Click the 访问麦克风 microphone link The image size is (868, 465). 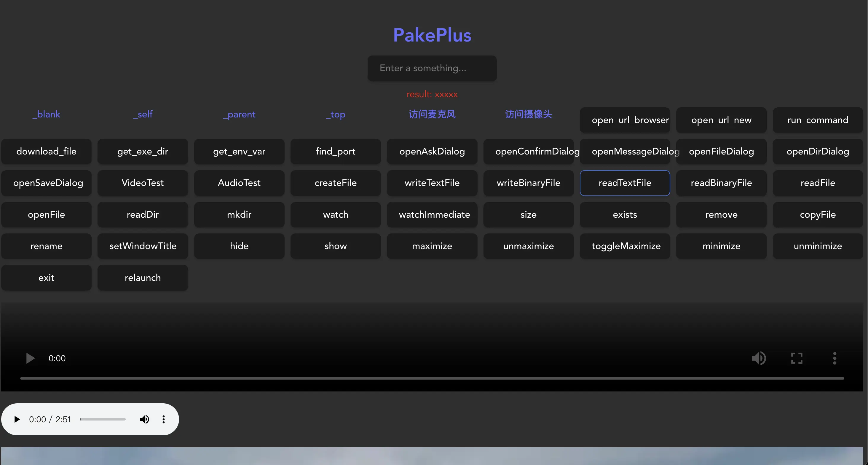coord(432,114)
